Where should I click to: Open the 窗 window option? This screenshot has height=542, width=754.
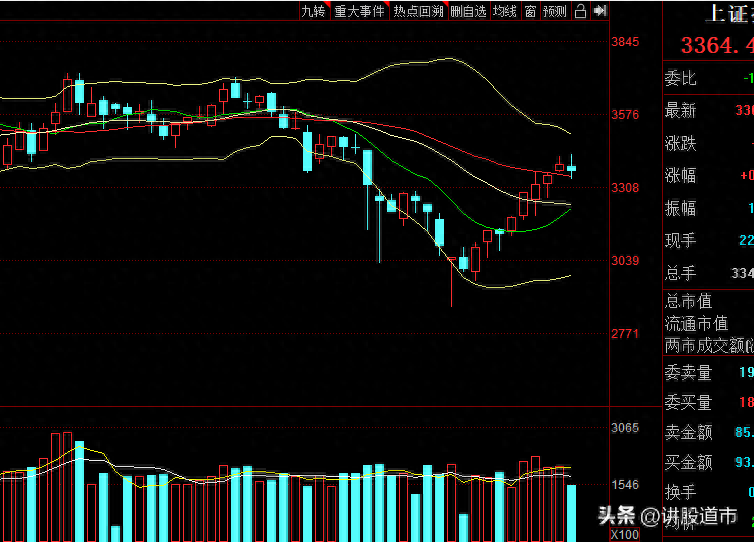click(x=530, y=11)
